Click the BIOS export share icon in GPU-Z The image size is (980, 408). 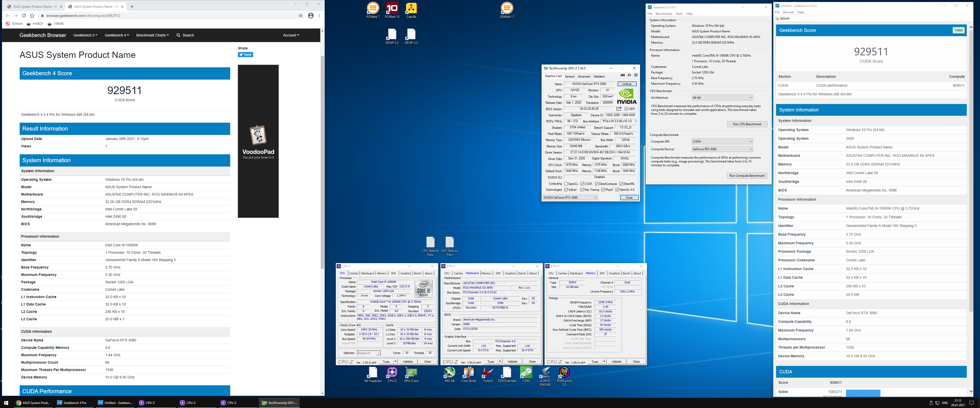tap(619, 109)
